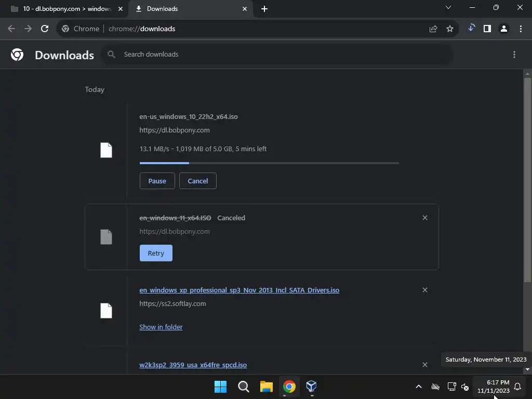Click file icon of canceled Windows 11 download
Screen dimensions: 532x399
pos(106,237)
